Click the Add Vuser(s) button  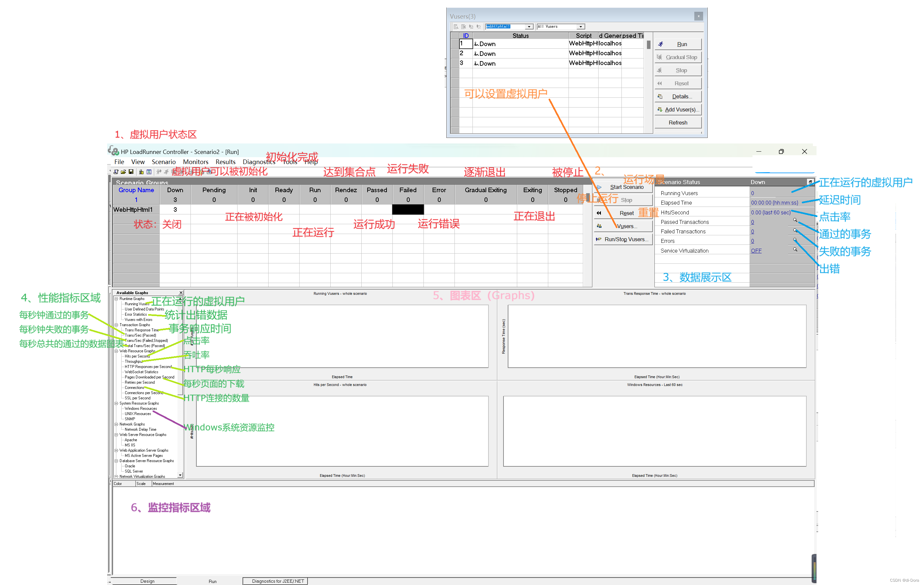pos(678,110)
